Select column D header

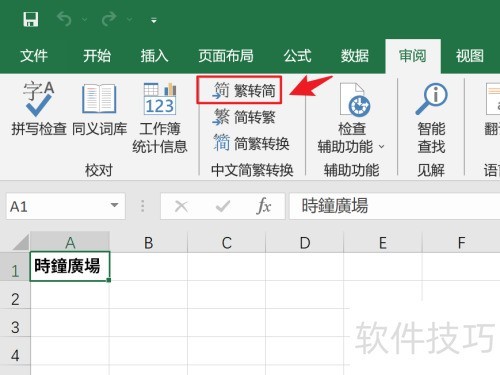coord(305,242)
